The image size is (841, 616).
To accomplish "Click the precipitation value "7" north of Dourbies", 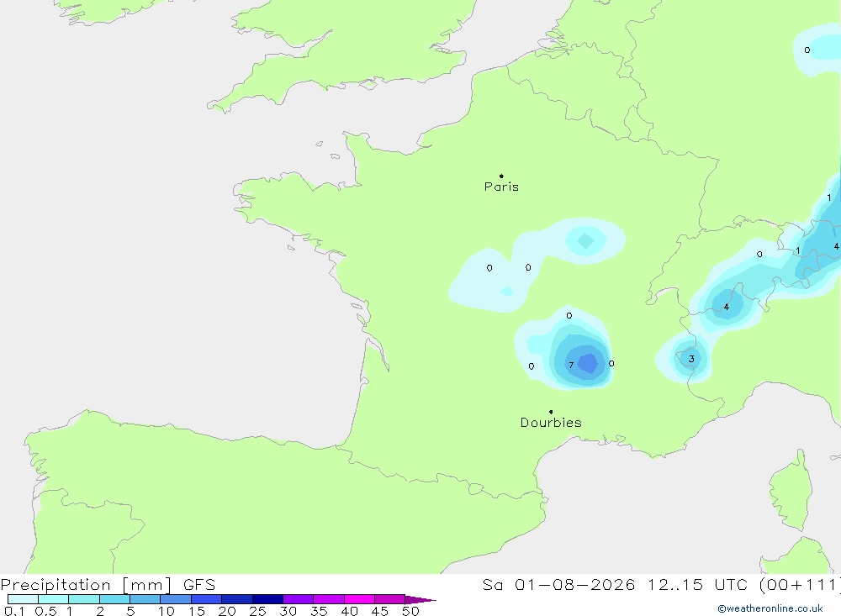I will [571, 365].
